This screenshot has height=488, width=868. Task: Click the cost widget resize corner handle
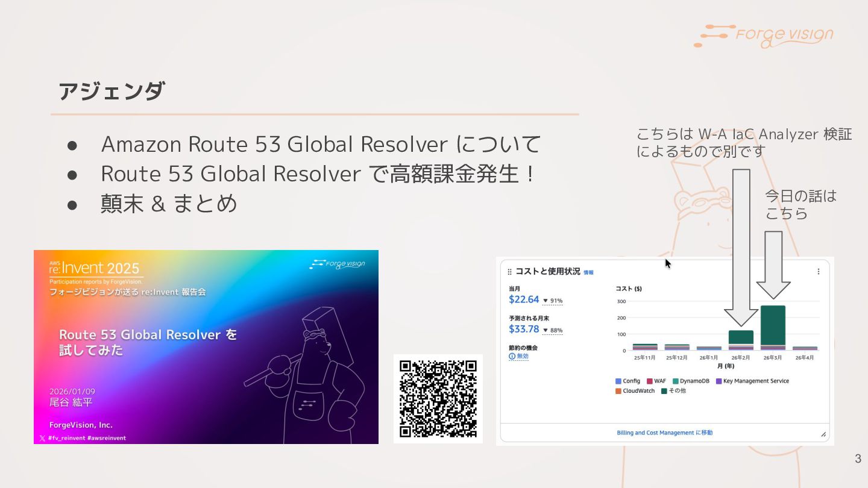pos(823,434)
